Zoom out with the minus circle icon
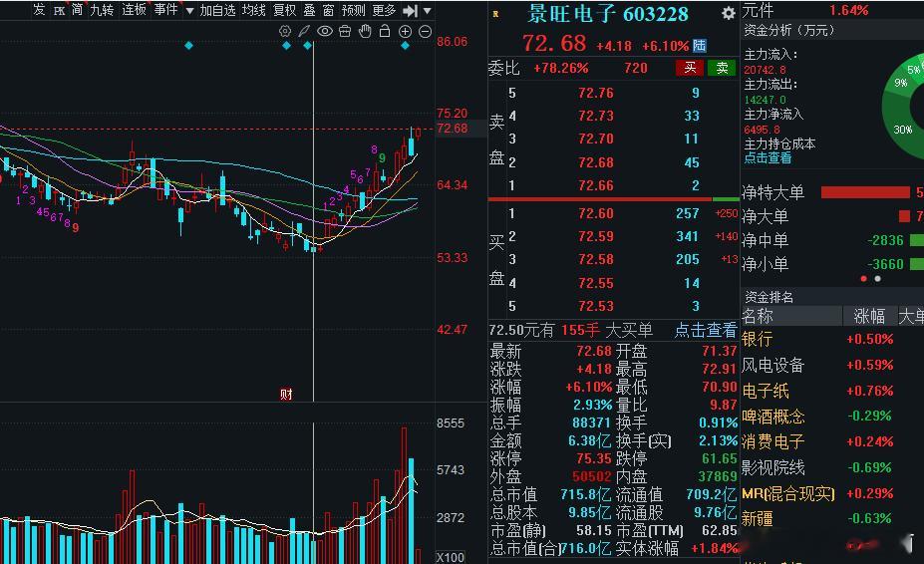Screen dimensions: 924x564 [x=425, y=31]
